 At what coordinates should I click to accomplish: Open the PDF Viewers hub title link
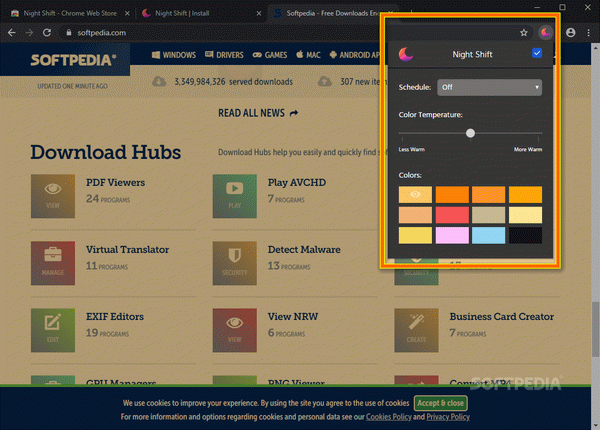[x=115, y=182]
